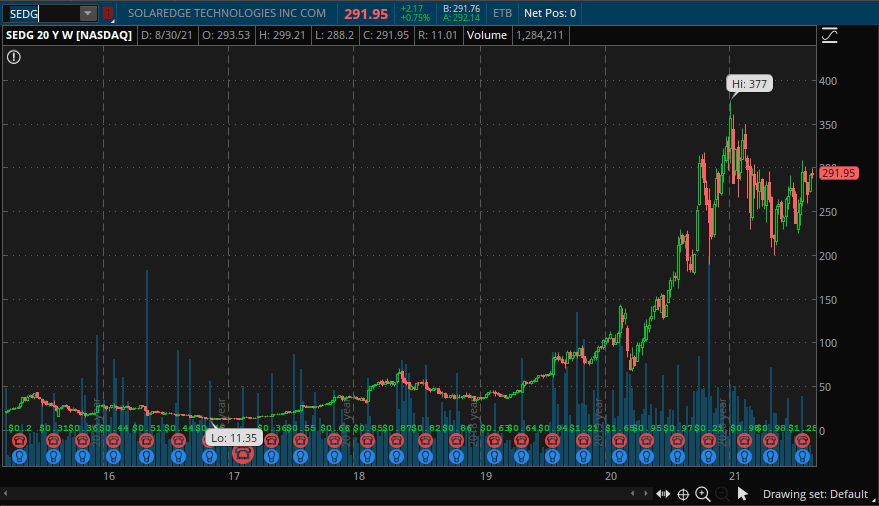Click the H: 299.21 high value

tap(282, 35)
